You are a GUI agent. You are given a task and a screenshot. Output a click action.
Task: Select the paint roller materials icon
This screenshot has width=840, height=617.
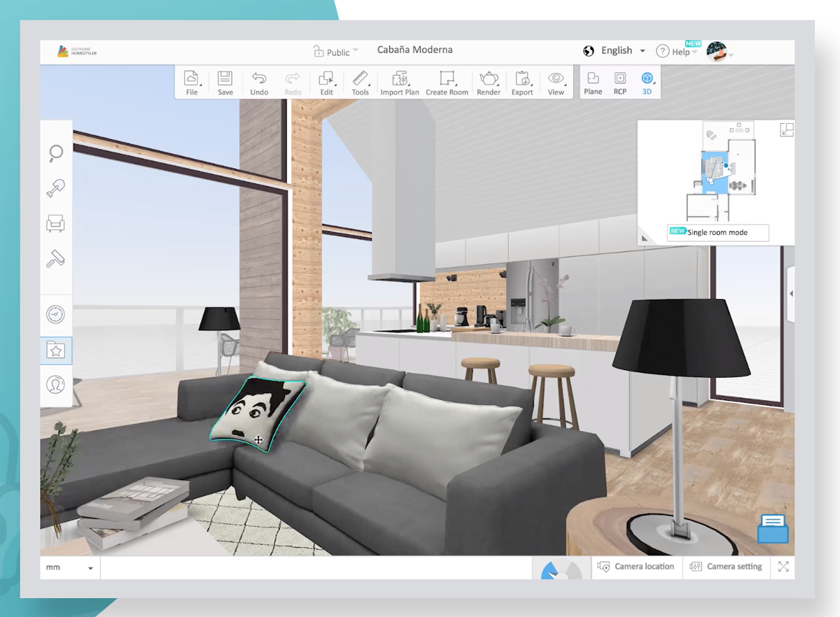point(56,260)
